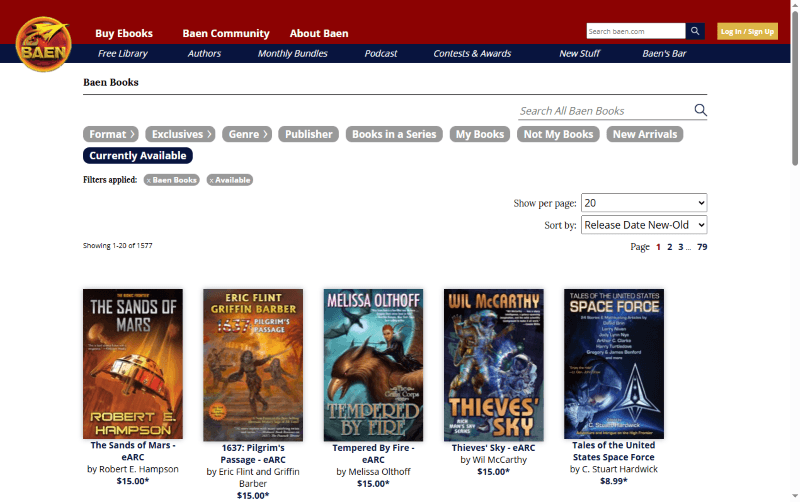This screenshot has width=800, height=502.
Task: Focus the Search All Baen Books field
Action: [x=605, y=111]
